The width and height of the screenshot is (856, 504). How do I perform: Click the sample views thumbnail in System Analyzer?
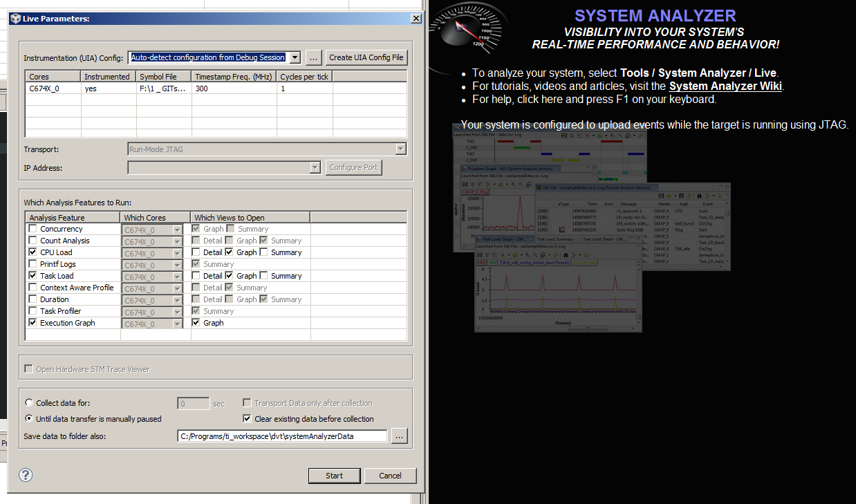[x=591, y=227]
